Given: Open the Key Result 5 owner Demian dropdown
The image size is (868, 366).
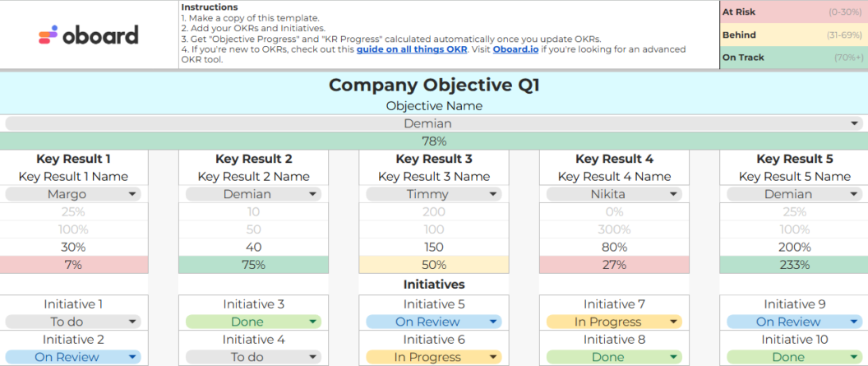Looking at the screenshot, I should pyautogui.click(x=794, y=194).
